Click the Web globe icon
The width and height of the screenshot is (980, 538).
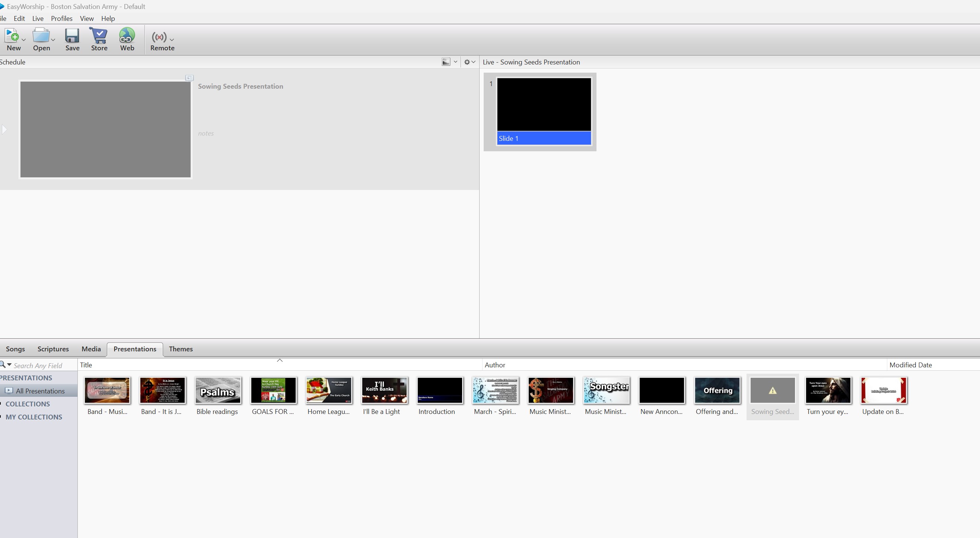point(127,36)
